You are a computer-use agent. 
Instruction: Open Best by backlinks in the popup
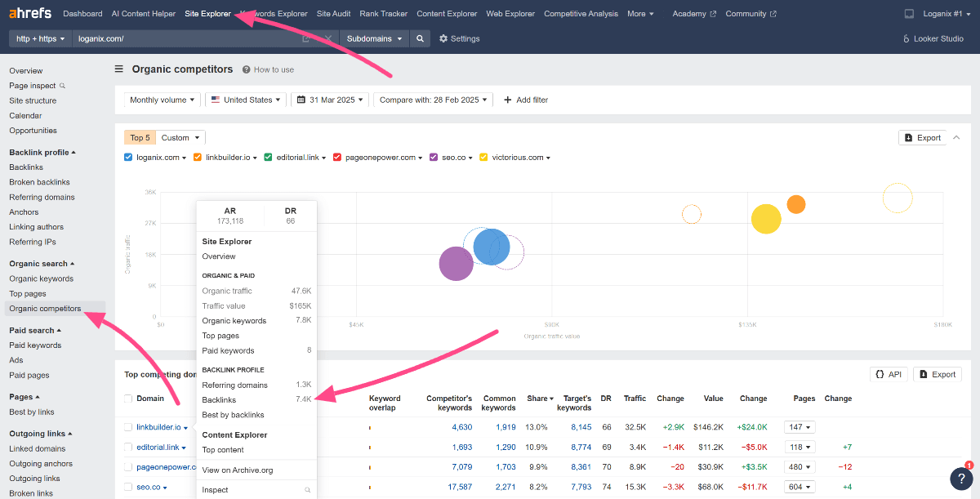233,415
